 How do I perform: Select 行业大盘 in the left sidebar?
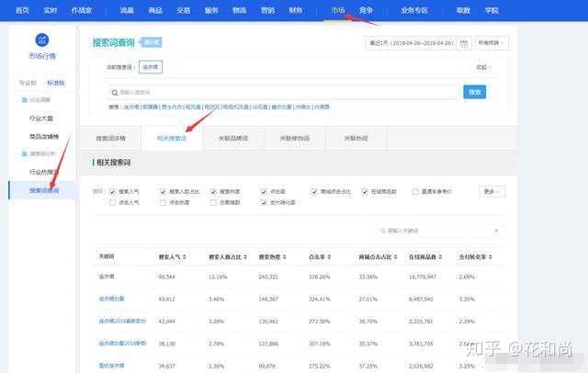point(43,119)
